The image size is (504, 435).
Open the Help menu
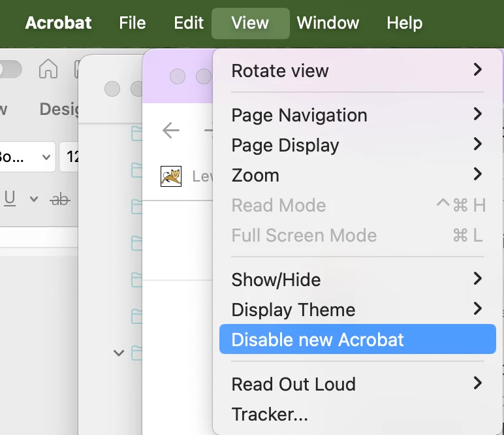(404, 23)
